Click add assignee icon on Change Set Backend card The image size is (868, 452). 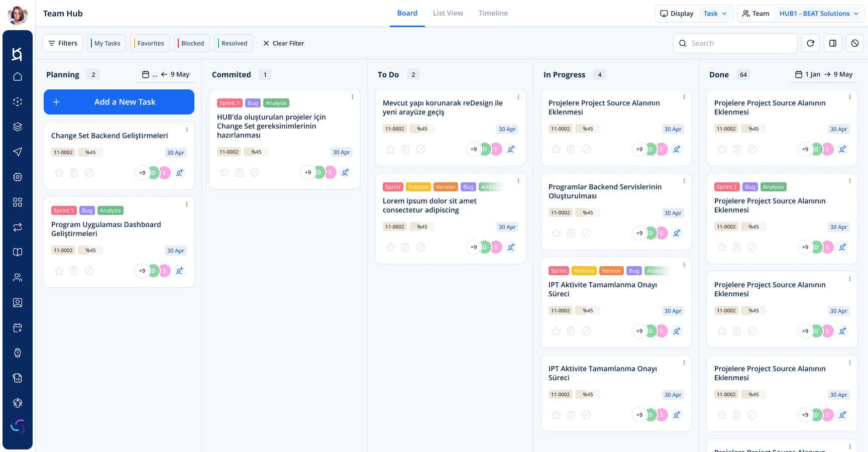pos(179,173)
